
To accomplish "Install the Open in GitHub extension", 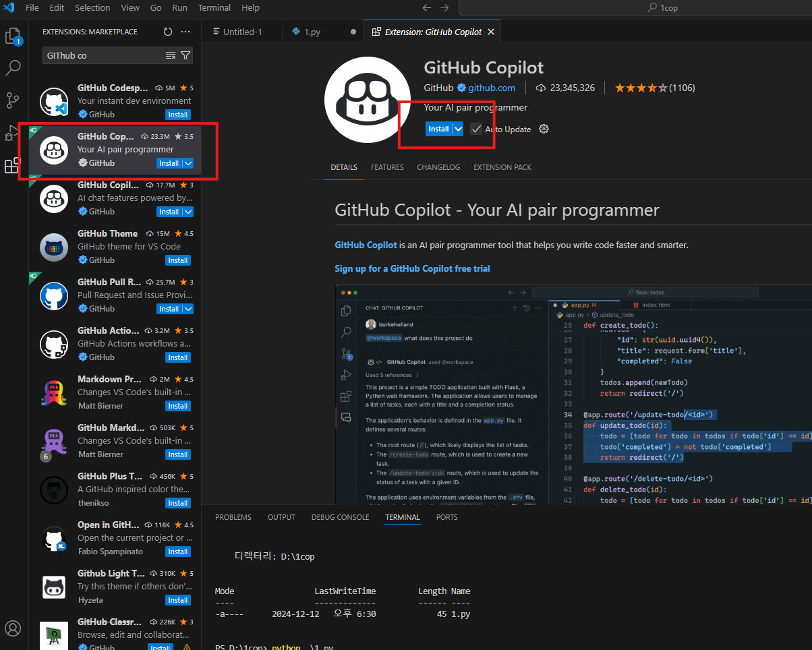I will [x=178, y=552].
